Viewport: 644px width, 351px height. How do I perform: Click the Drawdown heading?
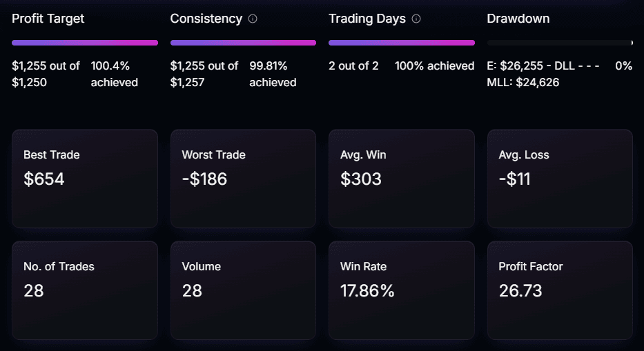tap(518, 19)
